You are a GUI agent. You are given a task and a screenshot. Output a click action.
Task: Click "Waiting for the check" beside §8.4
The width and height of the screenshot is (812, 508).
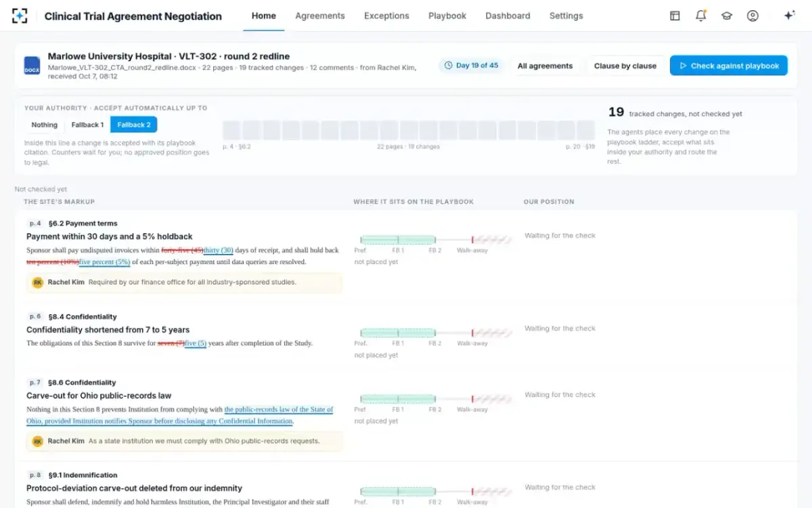coord(560,329)
